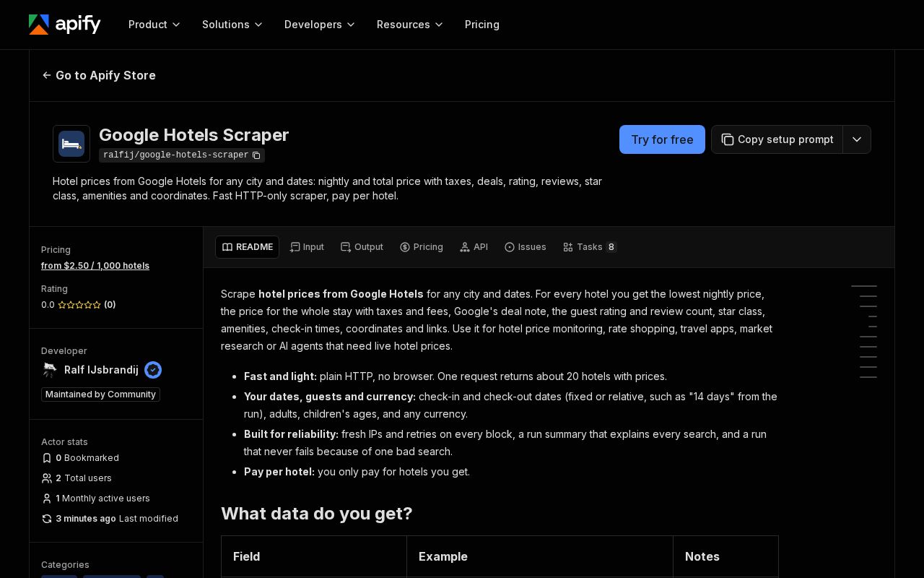Open the Issues tab
The width and height of the screenshot is (924, 578).
coord(525,247)
